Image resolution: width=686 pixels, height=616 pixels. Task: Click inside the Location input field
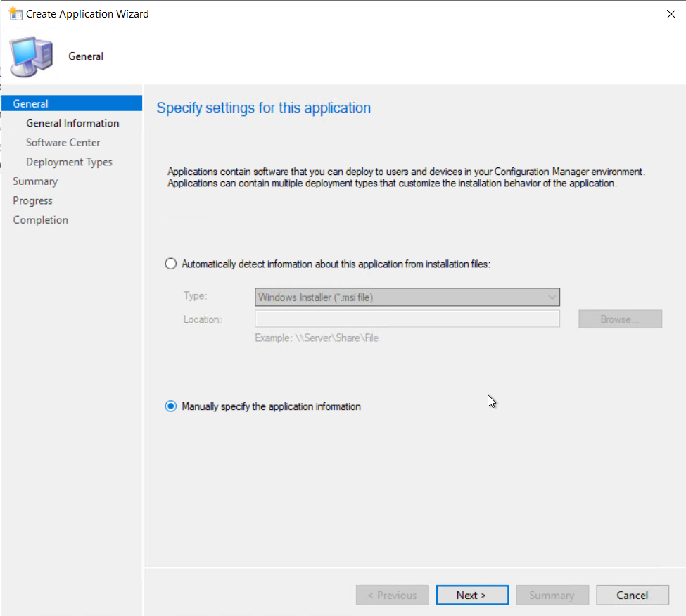pos(407,319)
